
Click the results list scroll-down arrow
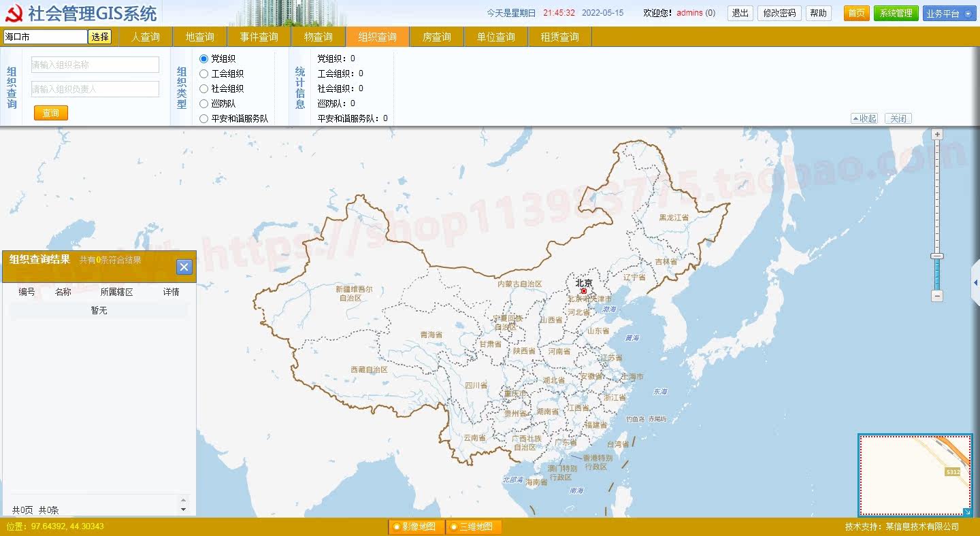pyautogui.click(x=182, y=509)
